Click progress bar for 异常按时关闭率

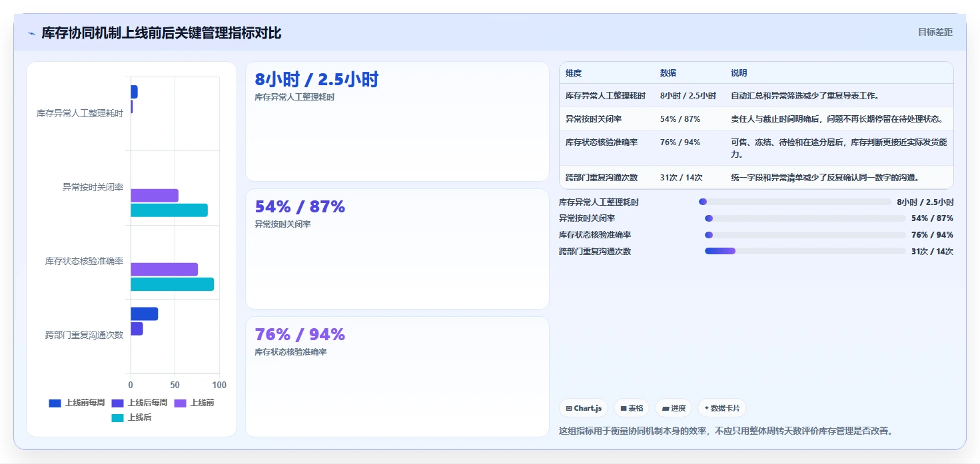click(x=805, y=218)
